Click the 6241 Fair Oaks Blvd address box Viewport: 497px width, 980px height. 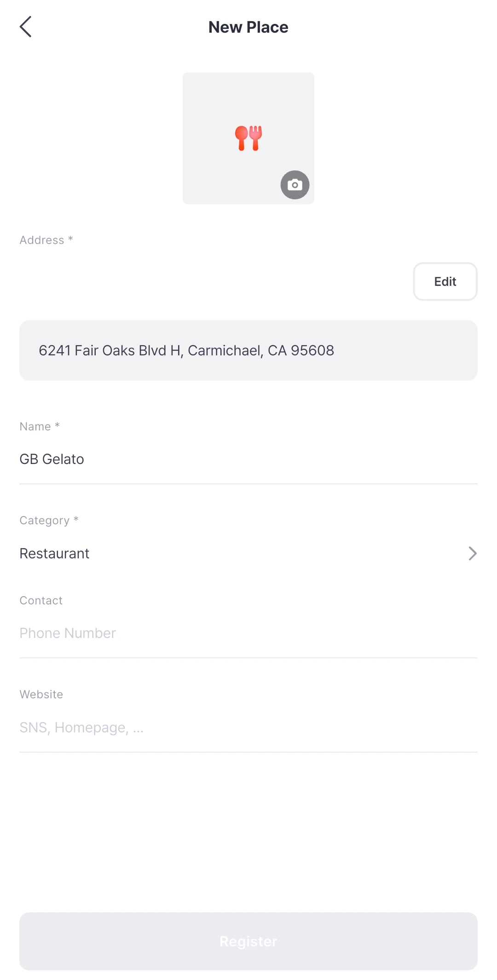[x=248, y=350]
